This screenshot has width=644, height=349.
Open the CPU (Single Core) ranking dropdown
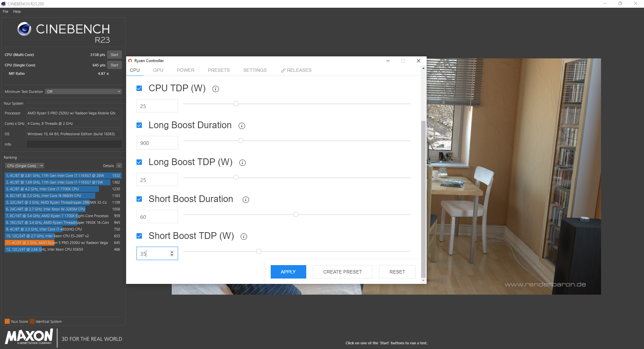pyautogui.click(x=25, y=166)
